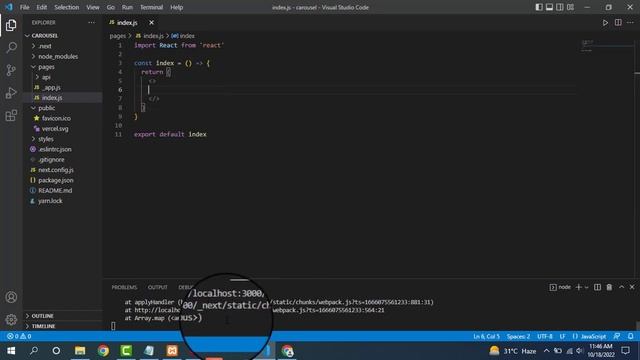Split the editor to the right
Image resolution: width=640 pixels, height=360 pixels.
[x=618, y=23]
